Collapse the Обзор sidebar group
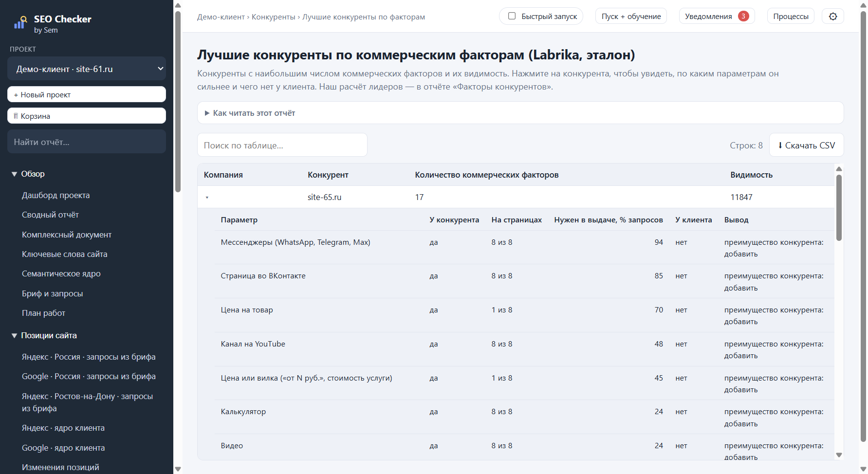 (28, 174)
